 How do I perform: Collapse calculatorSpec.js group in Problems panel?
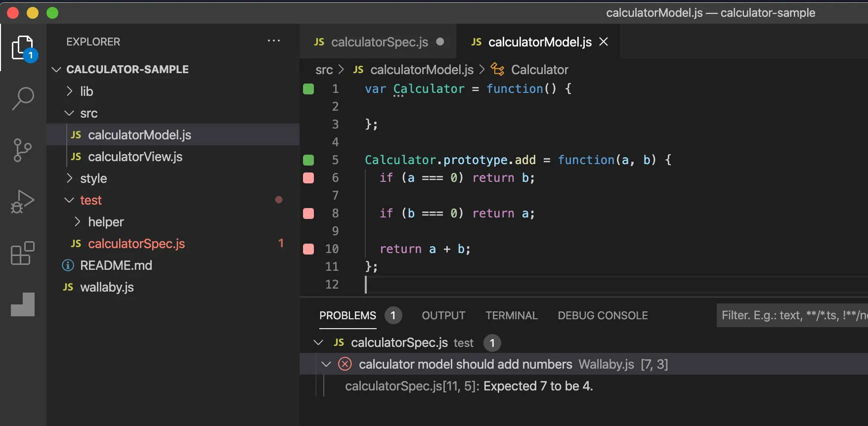click(x=319, y=342)
